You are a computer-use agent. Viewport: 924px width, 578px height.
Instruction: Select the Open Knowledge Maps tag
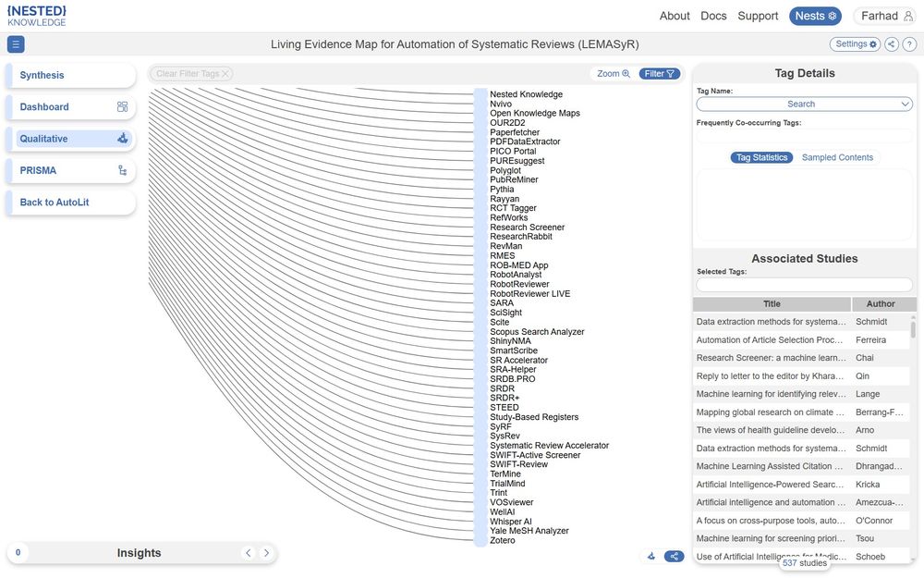[534, 113]
